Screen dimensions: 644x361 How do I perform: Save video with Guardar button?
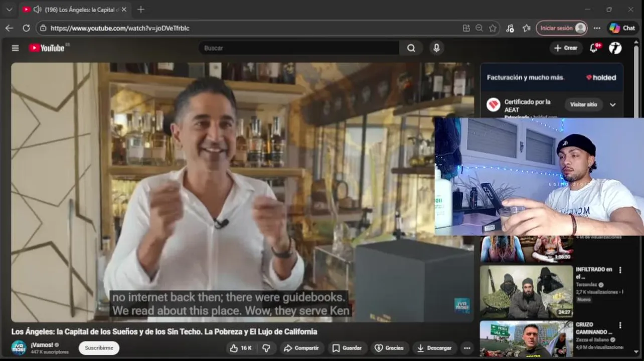coord(347,348)
